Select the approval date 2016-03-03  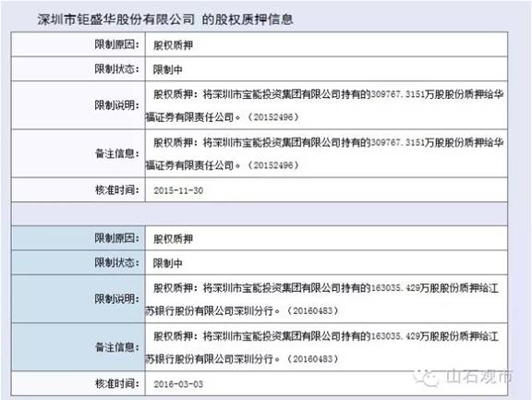178,384
